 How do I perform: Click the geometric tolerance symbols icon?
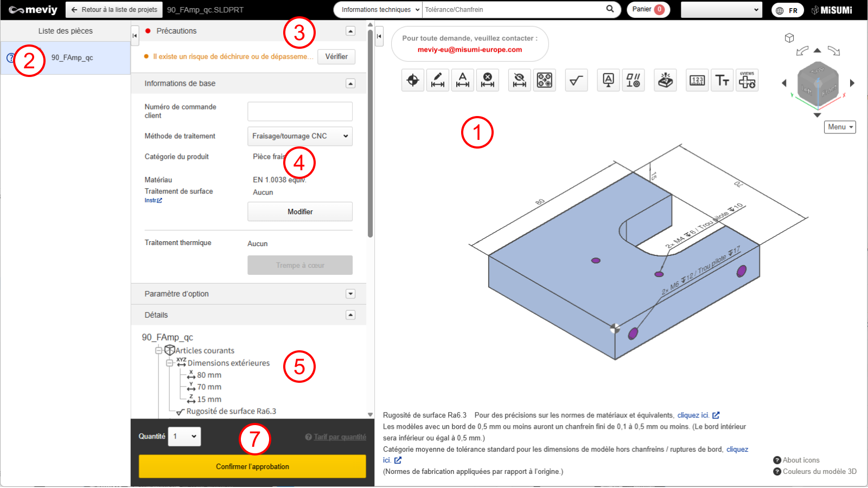pyautogui.click(x=633, y=80)
